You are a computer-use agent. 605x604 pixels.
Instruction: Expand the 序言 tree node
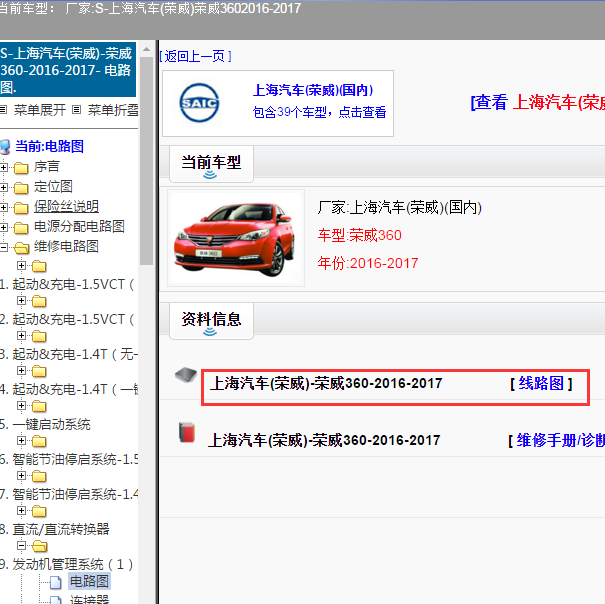click(x=4, y=167)
